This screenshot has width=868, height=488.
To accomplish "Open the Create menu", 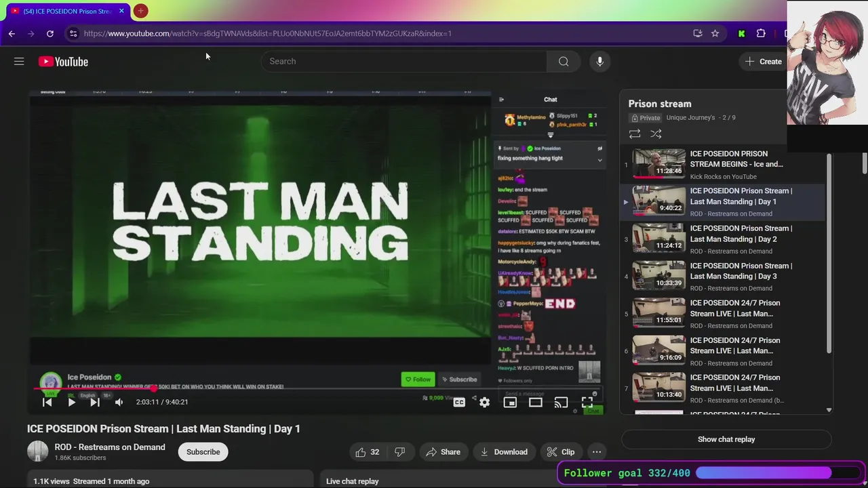I will 764,62.
